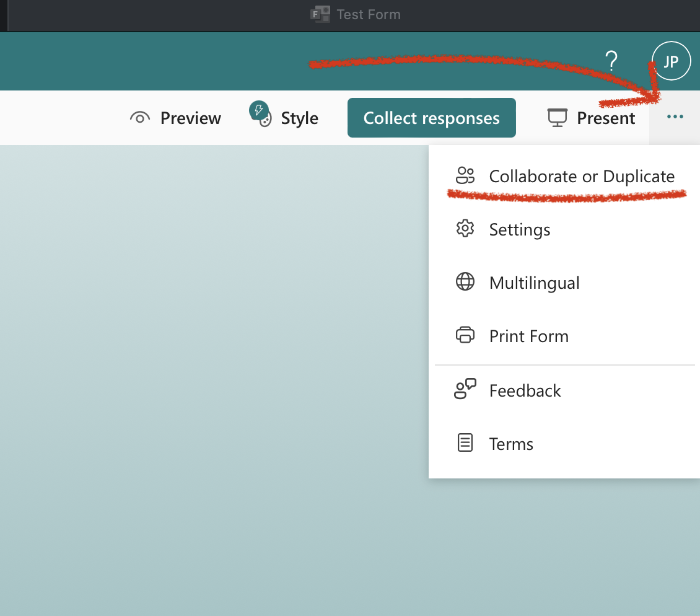Choose the Style text label
Image resolution: width=700 pixels, height=616 pixels.
pyautogui.click(x=299, y=118)
